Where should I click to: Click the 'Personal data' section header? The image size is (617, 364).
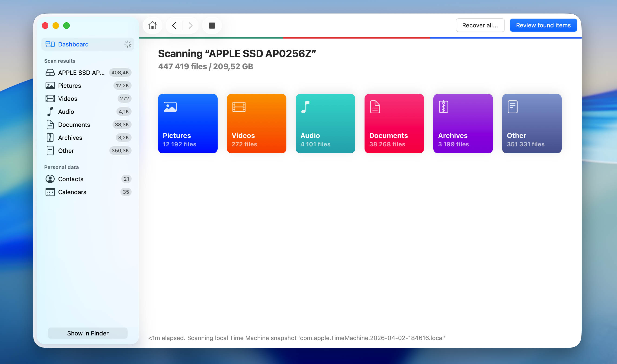(61, 167)
